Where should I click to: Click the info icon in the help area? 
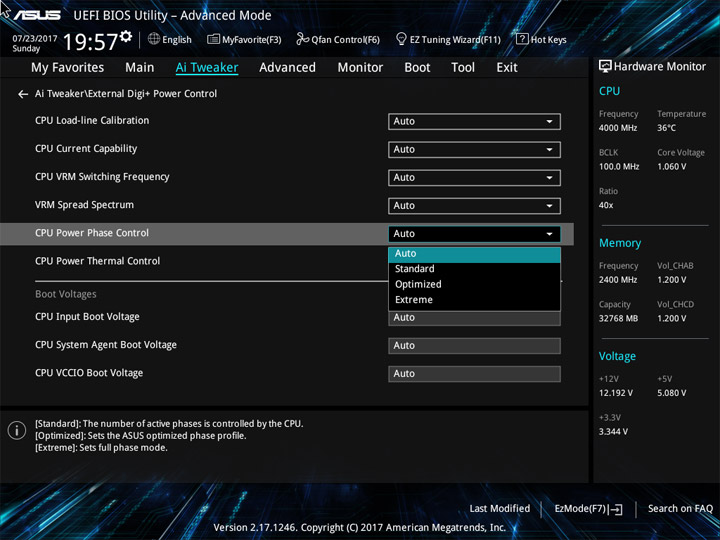pyautogui.click(x=17, y=430)
